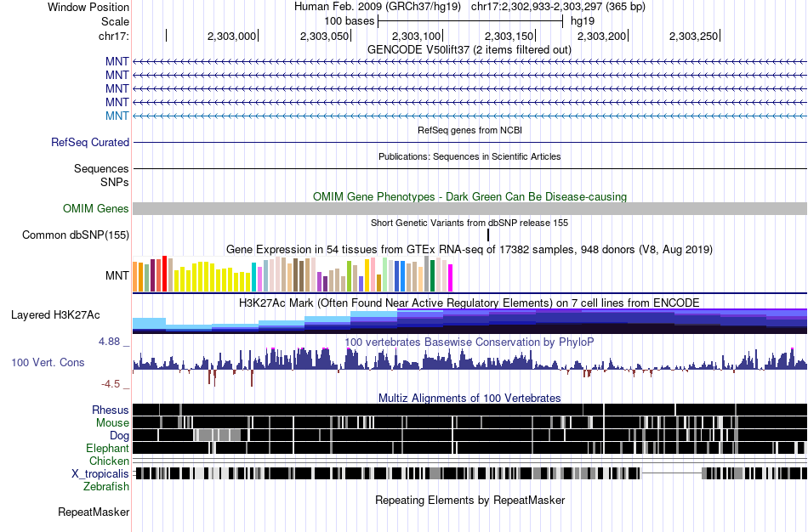Screen dimensions: 808x532
Task: Click the Chicken species label
Action: pos(109,461)
